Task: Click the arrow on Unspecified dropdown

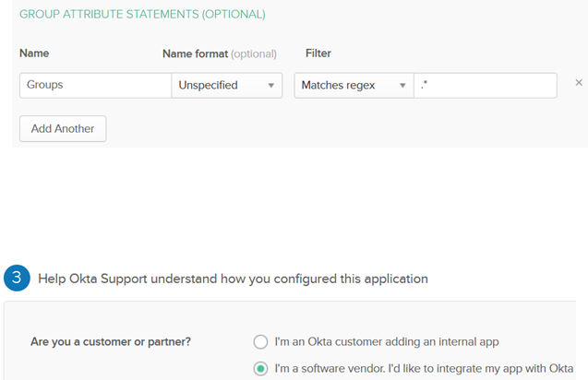Action: tap(271, 86)
